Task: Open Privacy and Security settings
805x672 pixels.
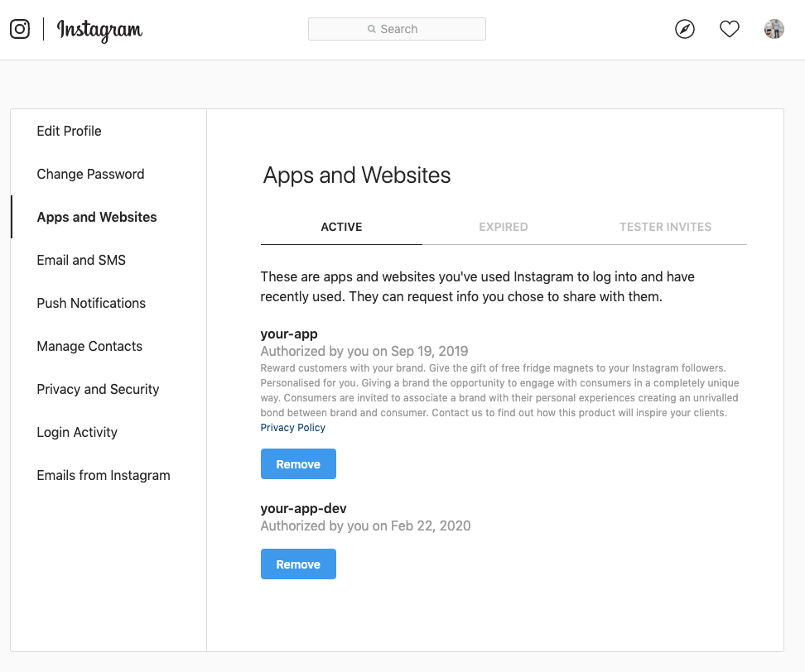Action: click(x=98, y=389)
